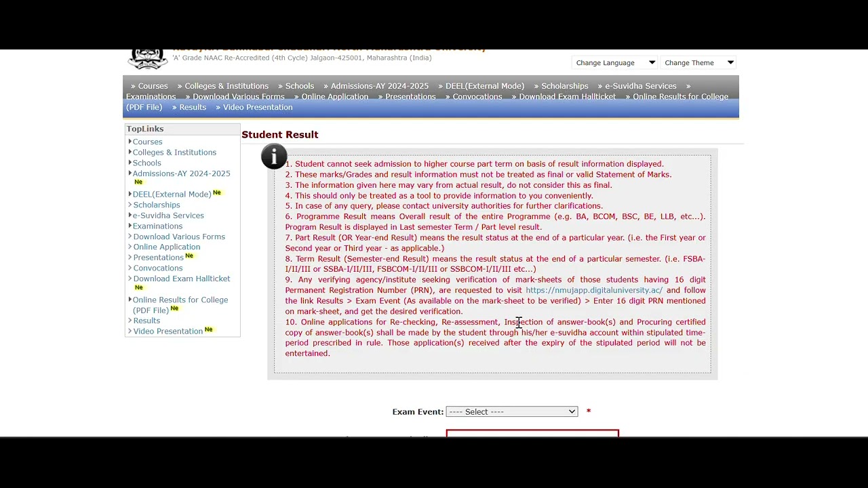Open Download Exam Hallticket in navigation bar

(x=568, y=97)
